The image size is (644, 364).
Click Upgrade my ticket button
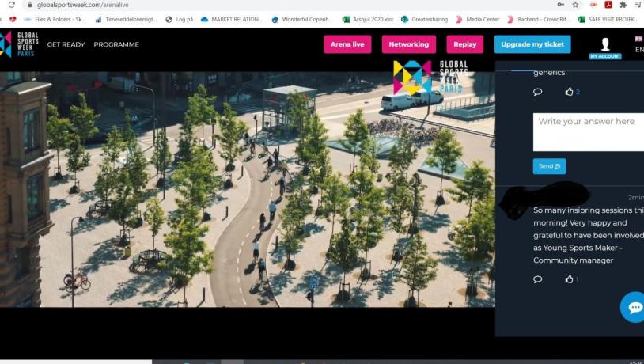532,44
